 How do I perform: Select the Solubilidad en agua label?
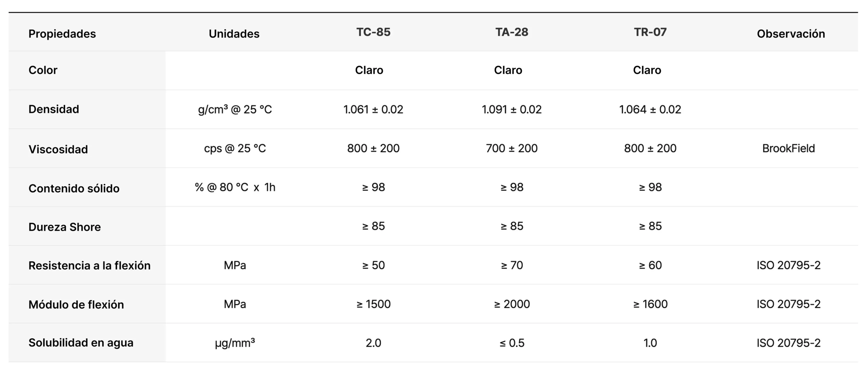(x=81, y=342)
